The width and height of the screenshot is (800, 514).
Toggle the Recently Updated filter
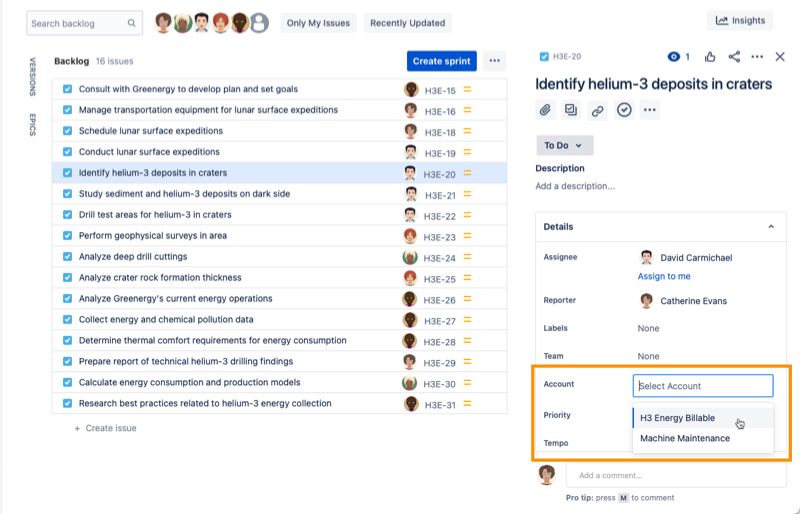tap(407, 23)
